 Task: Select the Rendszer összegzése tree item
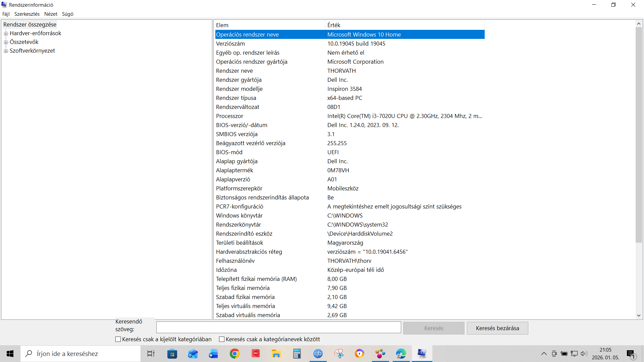coord(30,24)
